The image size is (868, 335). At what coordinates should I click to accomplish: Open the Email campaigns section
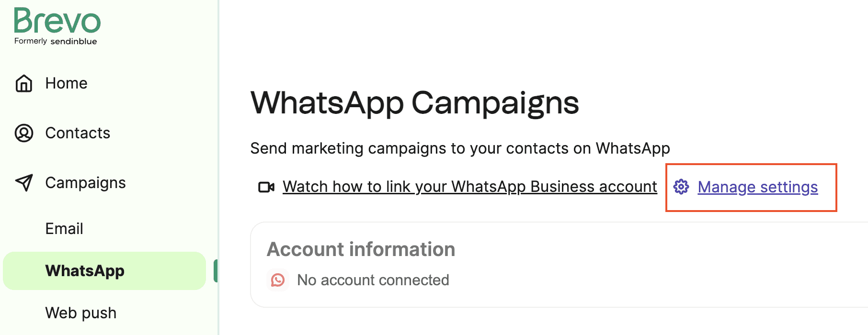coord(64,228)
